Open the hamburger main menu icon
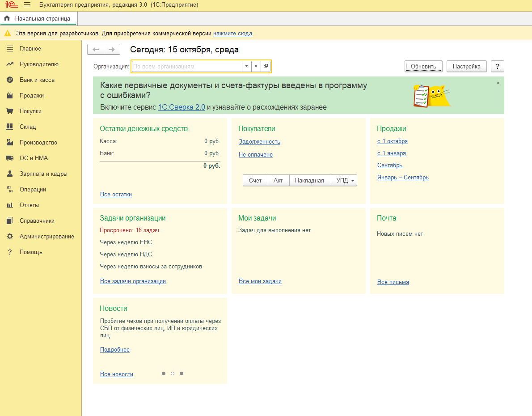This screenshot has width=532, height=416. [27, 5]
